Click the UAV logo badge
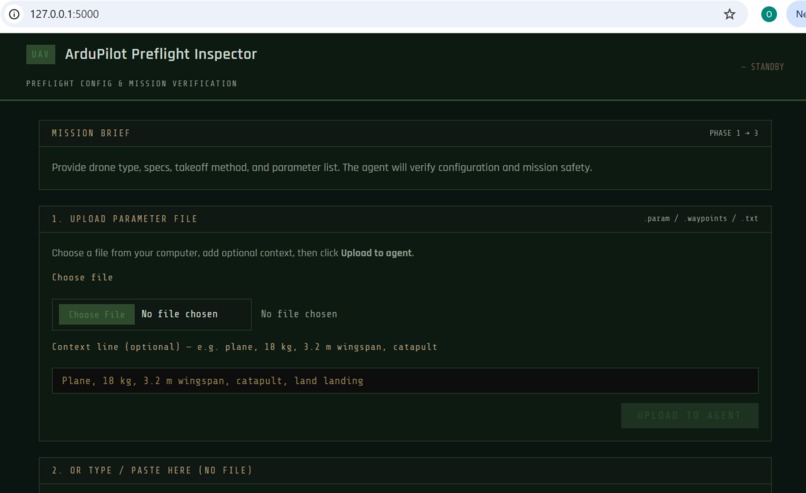Viewport: 806px width, 493px height. 41,54
